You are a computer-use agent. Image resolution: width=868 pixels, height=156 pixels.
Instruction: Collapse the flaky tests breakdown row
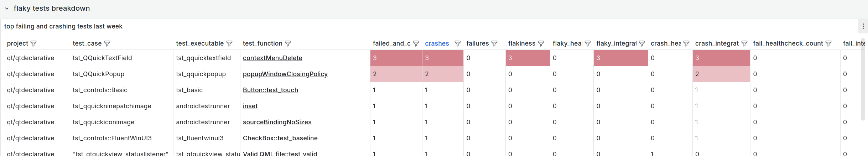pyautogui.click(x=7, y=9)
